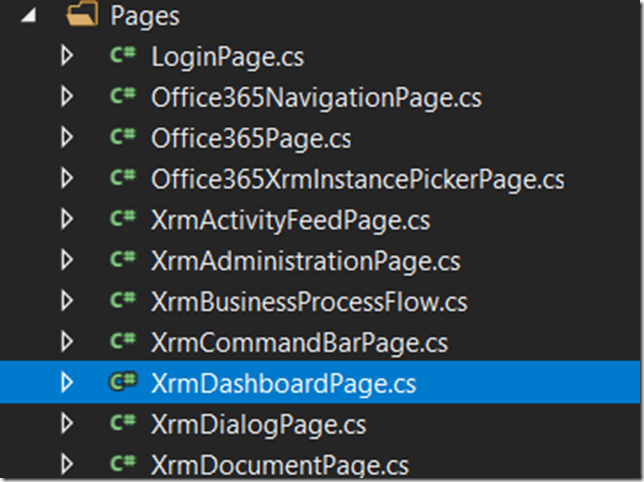
Task: Select XrmAdministrationPage.cs file name
Action: [306, 262]
